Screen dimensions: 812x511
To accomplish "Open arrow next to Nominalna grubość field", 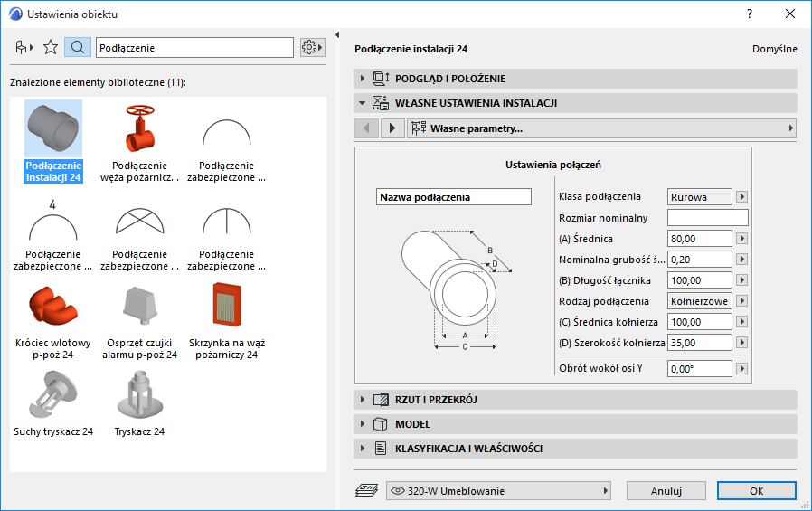I will 742,260.
